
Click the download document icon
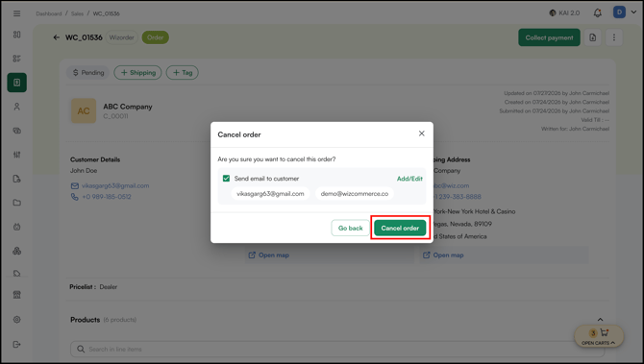click(x=593, y=37)
